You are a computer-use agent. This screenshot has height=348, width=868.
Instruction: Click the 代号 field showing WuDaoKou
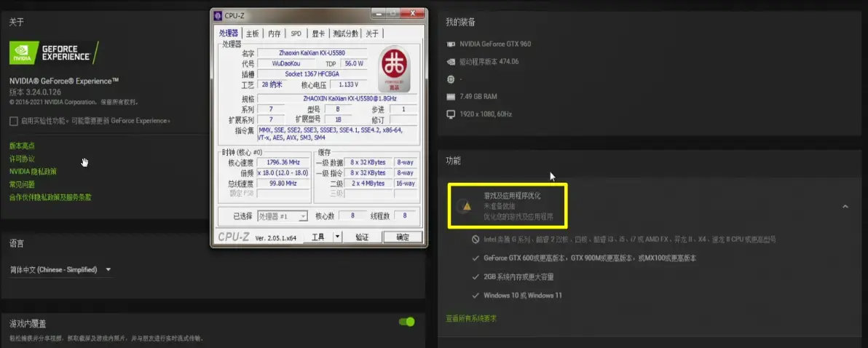(286, 63)
